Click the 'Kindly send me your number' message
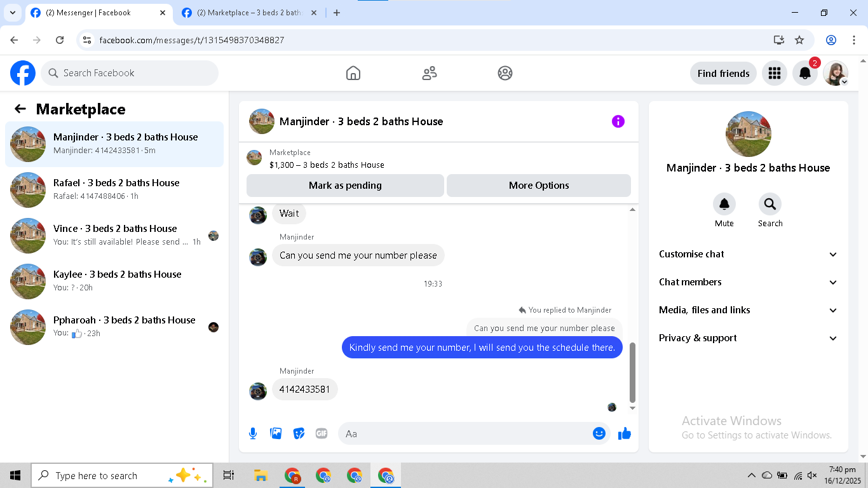This screenshot has height=488, width=868. point(482,348)
